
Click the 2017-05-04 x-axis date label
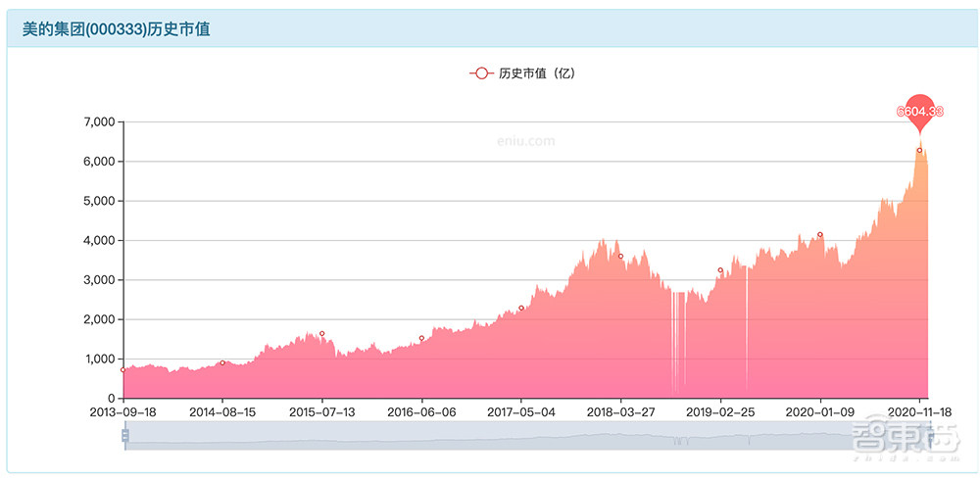521,413
